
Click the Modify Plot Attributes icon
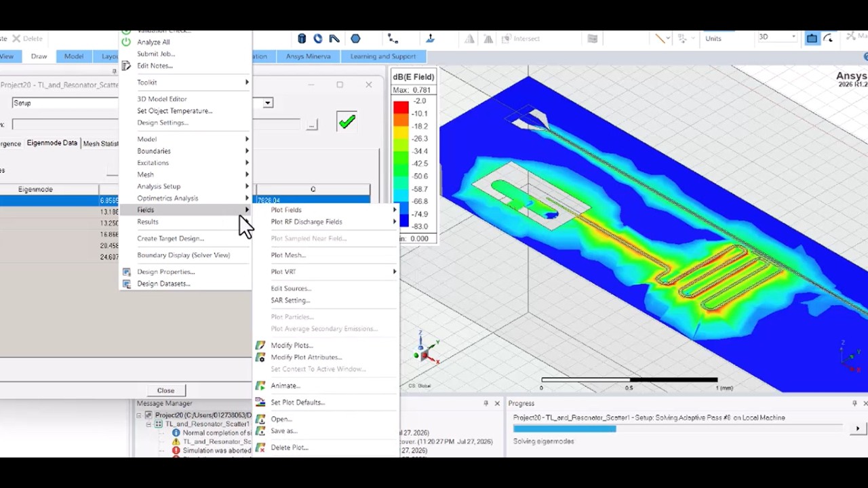click(260, 357)
